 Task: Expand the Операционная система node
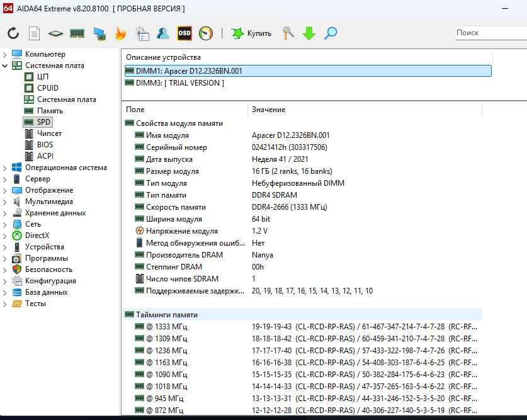click(4, 167)
